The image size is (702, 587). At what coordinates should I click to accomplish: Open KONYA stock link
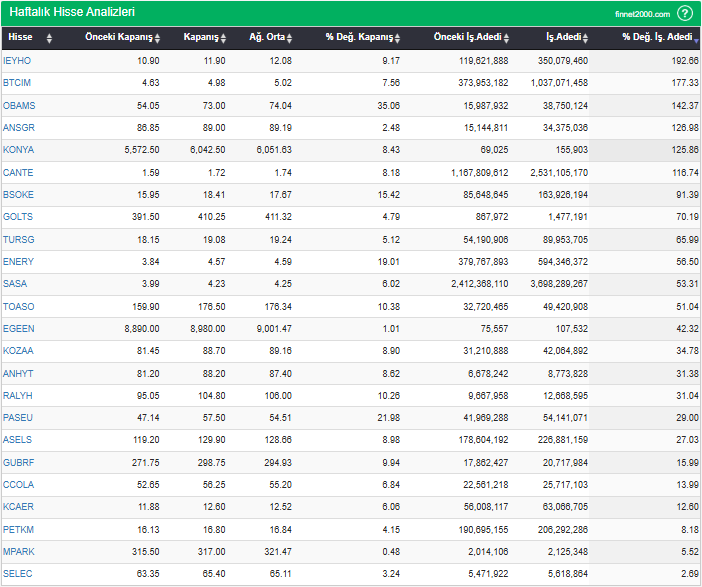[18, 150]
